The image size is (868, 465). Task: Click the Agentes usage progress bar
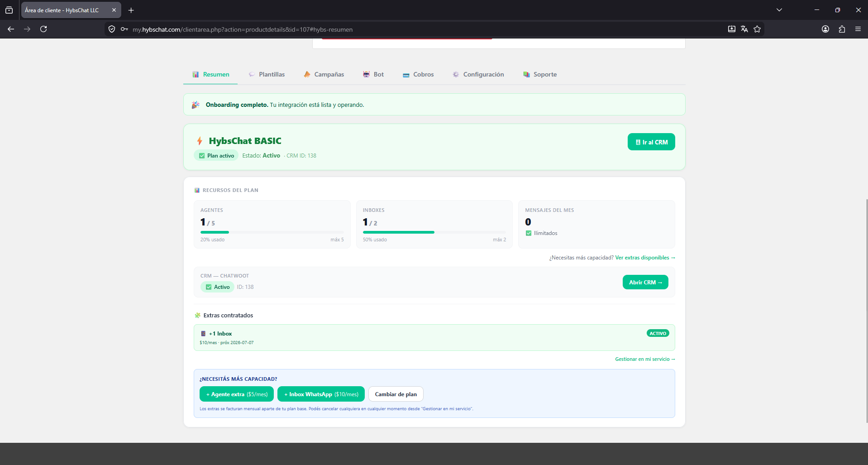pyautogui.click(x=272, y=232)
